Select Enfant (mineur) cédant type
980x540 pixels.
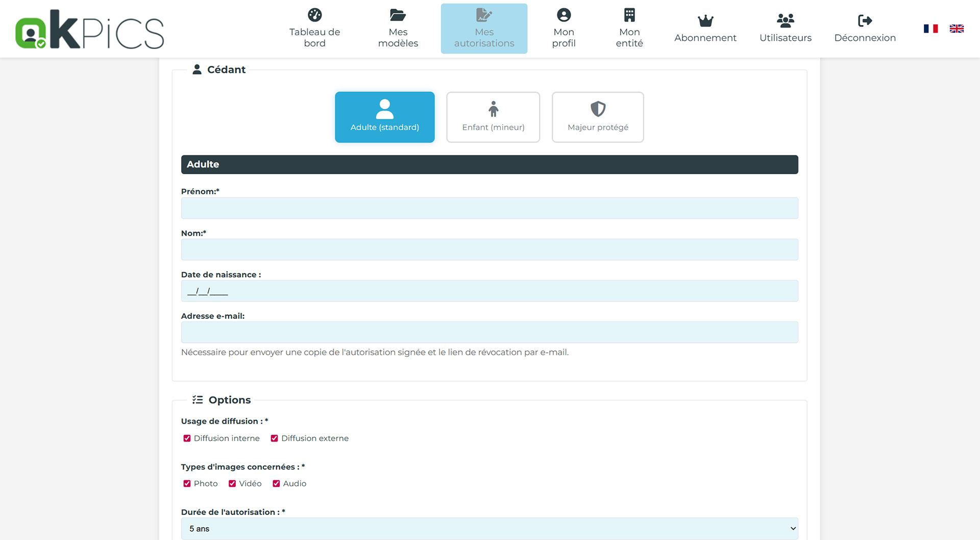(x=493, y=117)
